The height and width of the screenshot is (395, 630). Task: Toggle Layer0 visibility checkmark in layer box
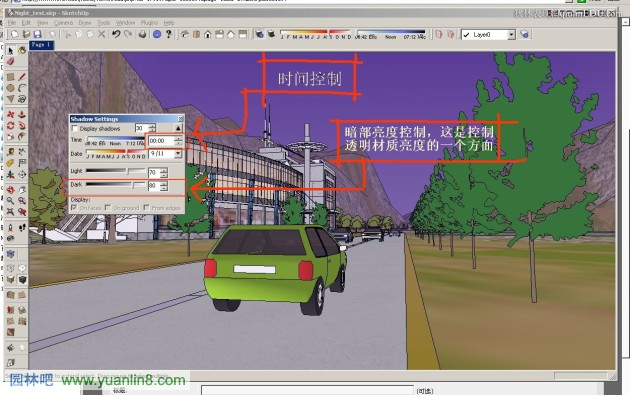coord(466,35)
